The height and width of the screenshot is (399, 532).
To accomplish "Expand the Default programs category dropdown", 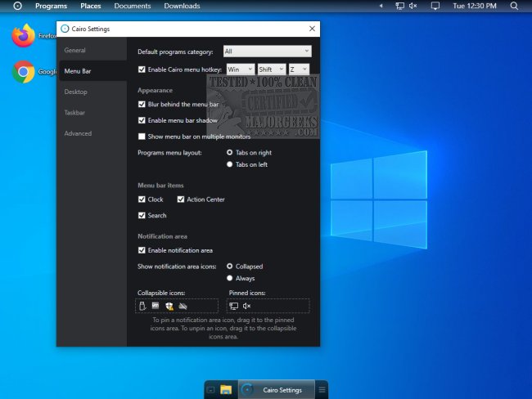I will point(267,52).
